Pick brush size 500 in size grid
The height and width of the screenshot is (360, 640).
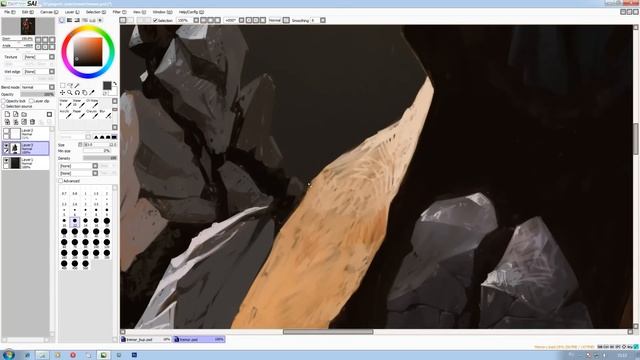click(85, 264)
